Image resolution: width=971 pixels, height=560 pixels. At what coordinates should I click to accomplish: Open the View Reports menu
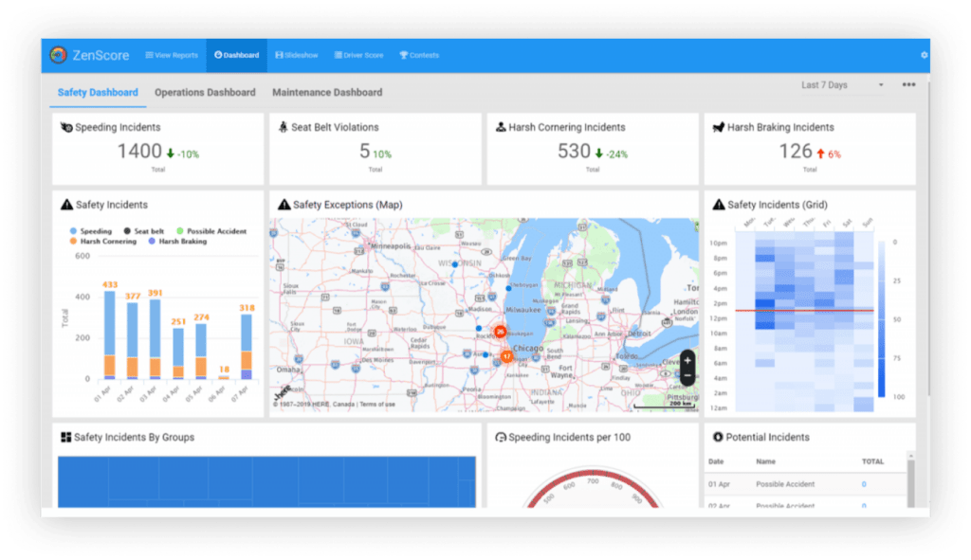pyautogui.click(x=172, y=55)
